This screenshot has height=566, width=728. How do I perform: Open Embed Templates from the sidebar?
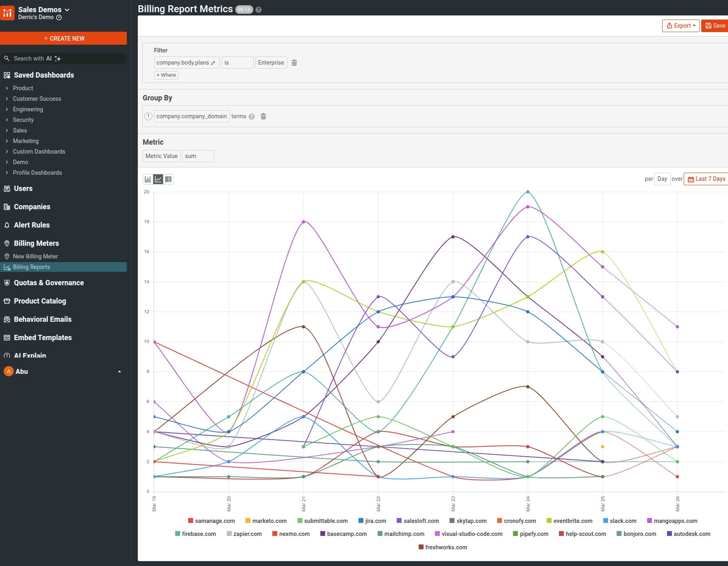pyautogui.click(x=42, y=337)
